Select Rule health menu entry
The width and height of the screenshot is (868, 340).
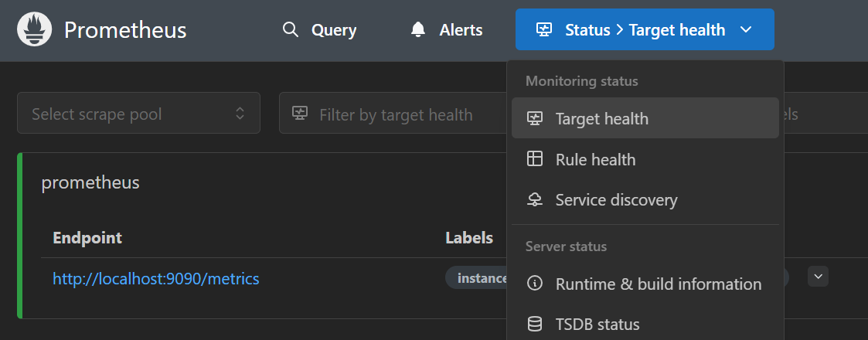(645, 159)
